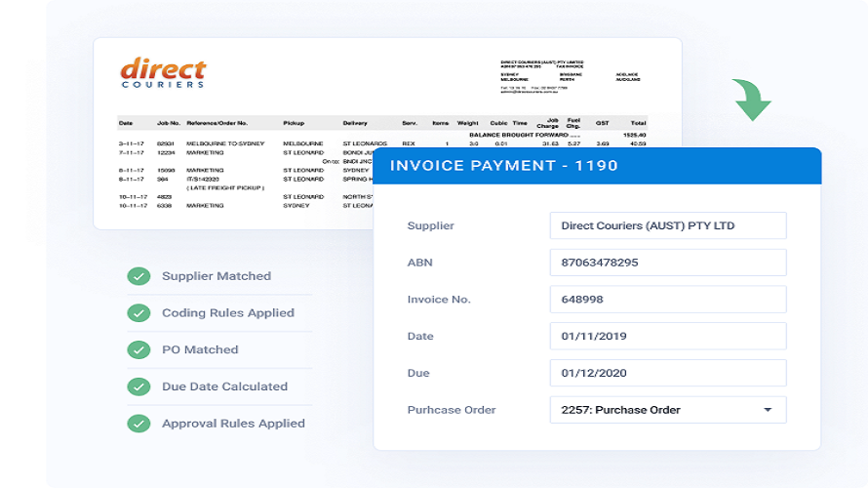This screenshot has width=868, height=488.
Task: Click the 'PO Matched' text
Action: tap(200, 349)
